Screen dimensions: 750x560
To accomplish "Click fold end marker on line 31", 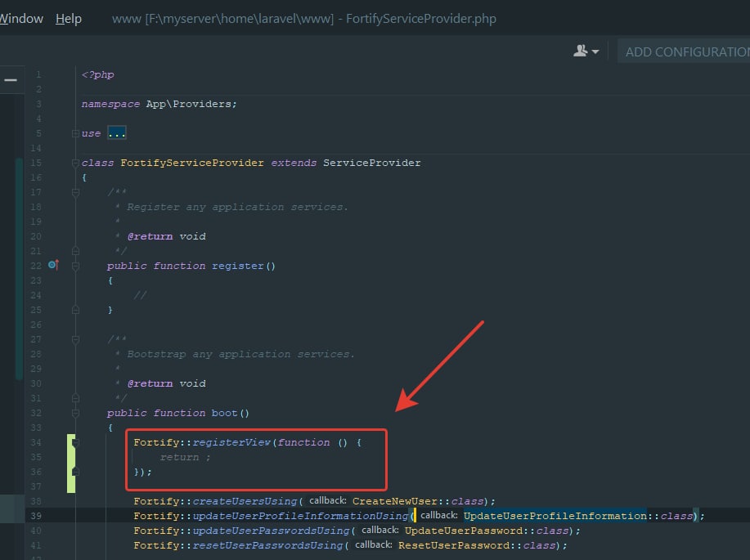I will (x=75, y=398).
